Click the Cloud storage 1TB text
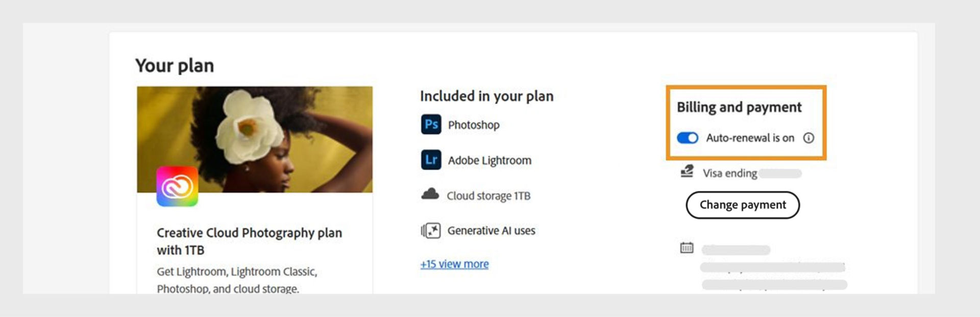Screen dimensions: 980x317 [x=488, y=196]
